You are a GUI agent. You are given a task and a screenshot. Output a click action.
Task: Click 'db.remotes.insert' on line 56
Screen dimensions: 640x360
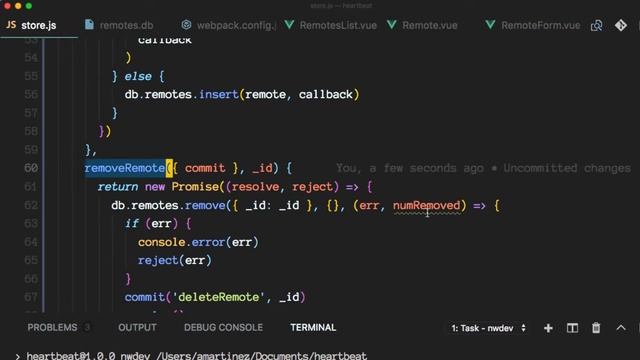click(181, 95)
